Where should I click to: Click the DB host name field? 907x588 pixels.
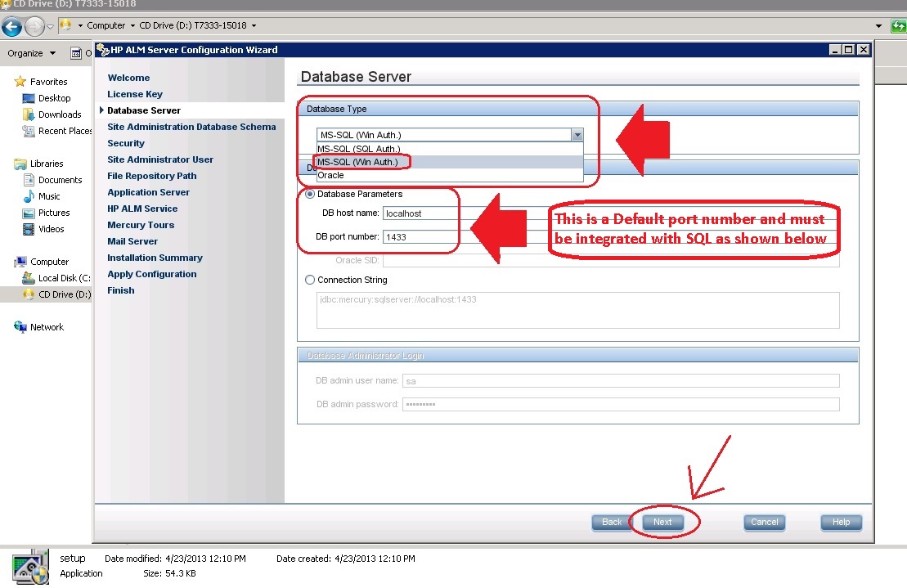[x=611, y=213]
